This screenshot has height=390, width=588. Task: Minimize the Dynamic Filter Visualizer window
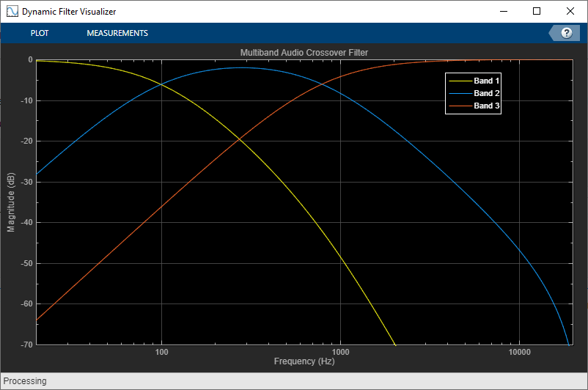click(503, 11)
